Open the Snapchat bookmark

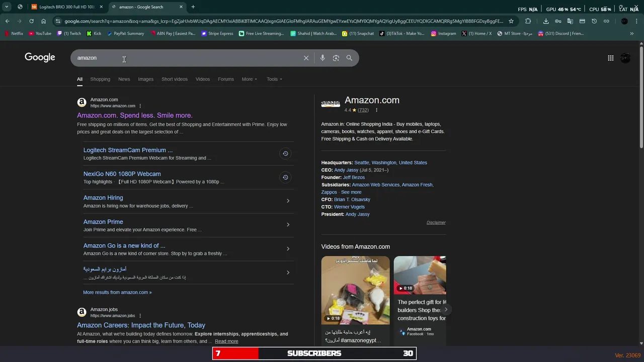coord(358,34)
